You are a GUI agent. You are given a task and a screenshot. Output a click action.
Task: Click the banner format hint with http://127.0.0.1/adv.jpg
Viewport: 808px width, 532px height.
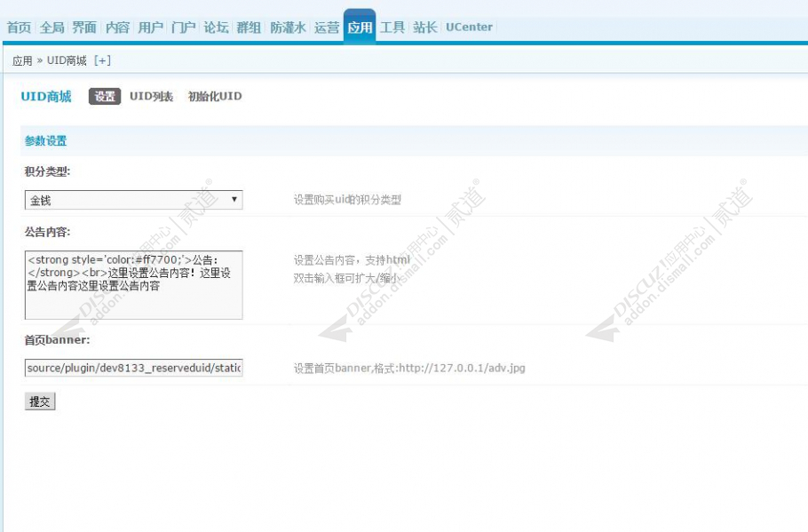(409, 369)
